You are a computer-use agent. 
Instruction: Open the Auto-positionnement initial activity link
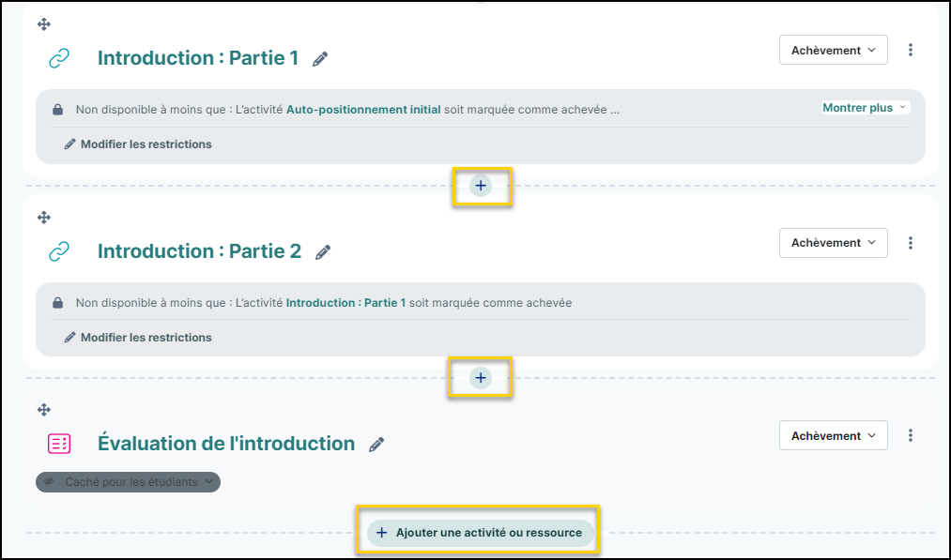(x=363, y=110)
